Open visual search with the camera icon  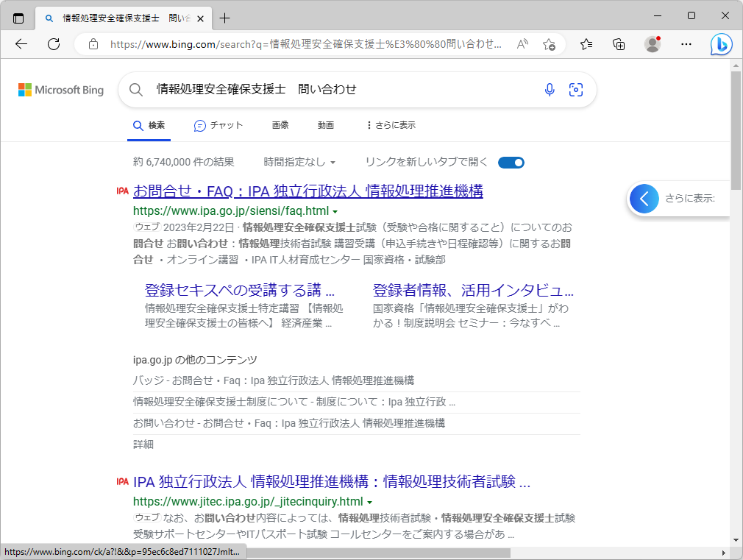(x=576, y=89)
